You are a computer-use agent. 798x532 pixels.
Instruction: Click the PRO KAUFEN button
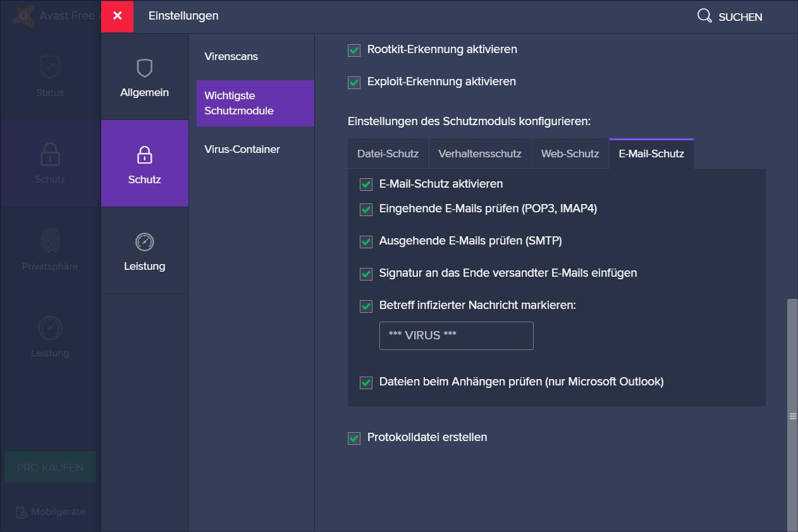pos(50,468)
